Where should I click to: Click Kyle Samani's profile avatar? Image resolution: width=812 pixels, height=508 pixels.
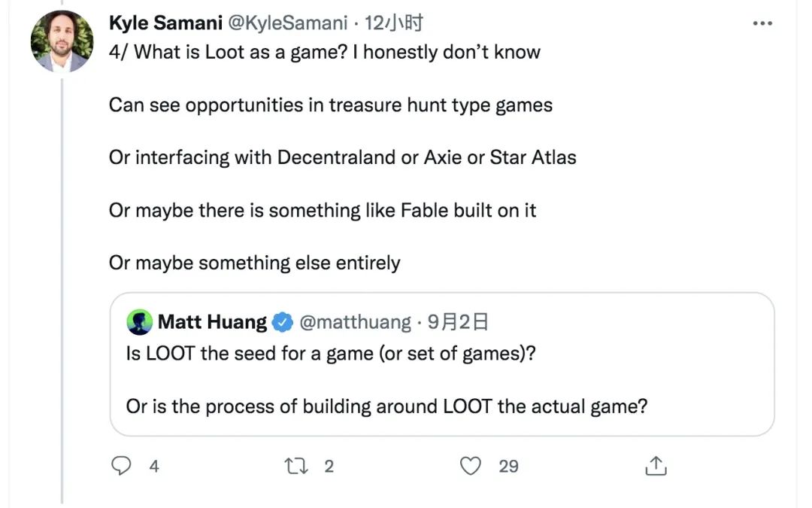pos(62,41)
